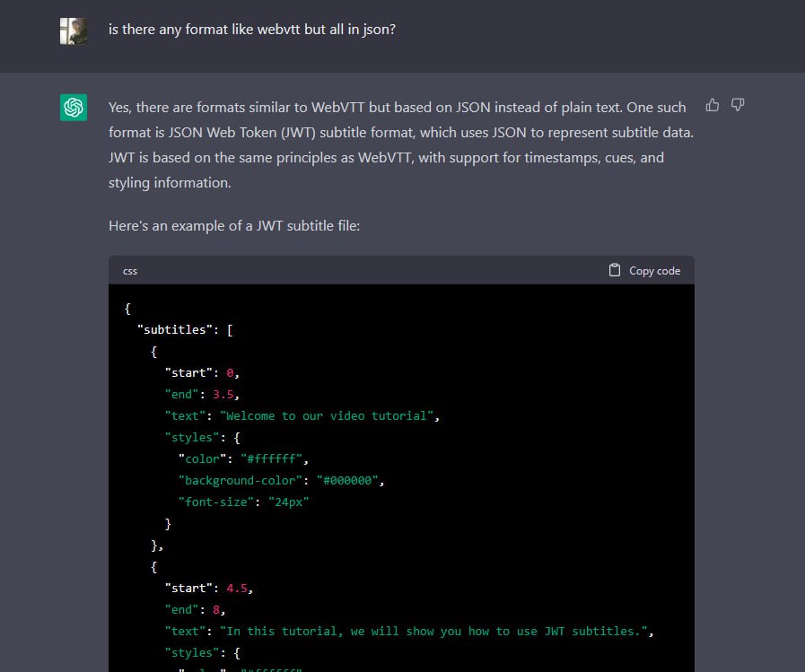Viewport: 805px width, 672px height.
Task: Click the thumbs down feedback icon
Action: [738, 105]
